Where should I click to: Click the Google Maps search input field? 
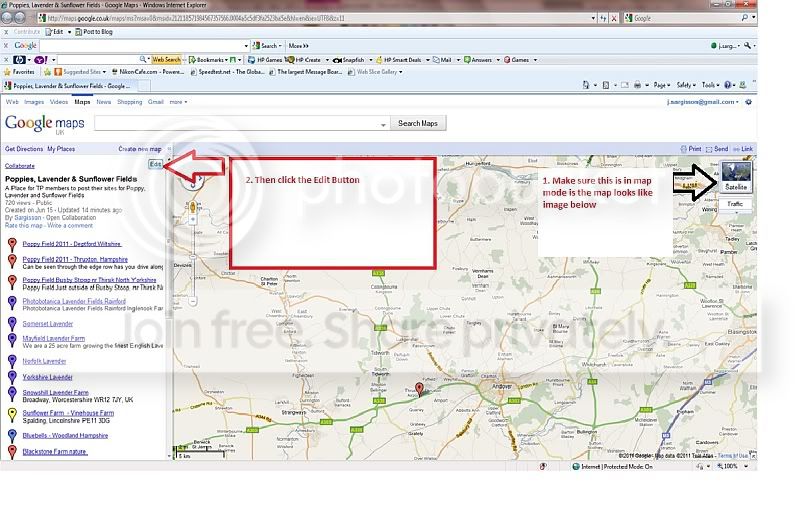(242, 123)
